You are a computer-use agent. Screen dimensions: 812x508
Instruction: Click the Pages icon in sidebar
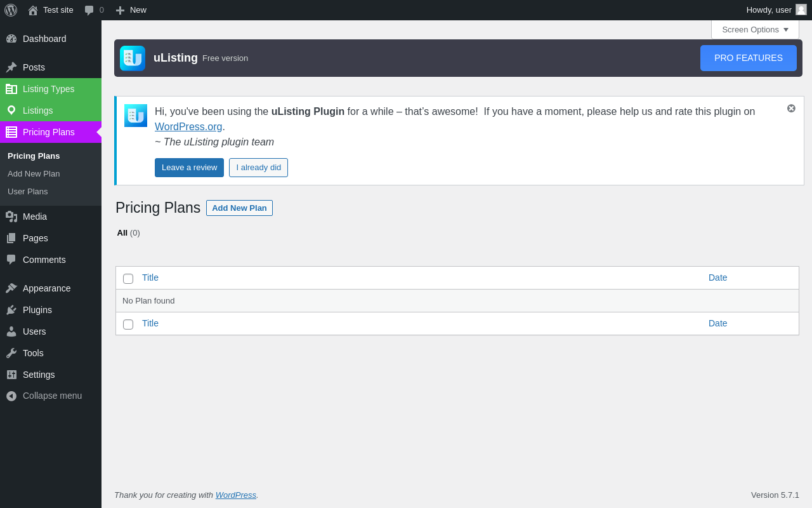coord(11,238)
